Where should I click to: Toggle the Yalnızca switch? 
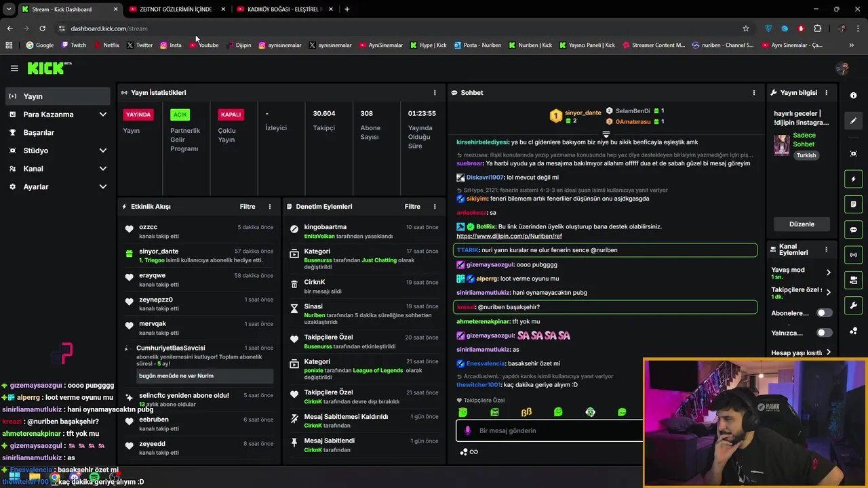click(x=824, y=333)
